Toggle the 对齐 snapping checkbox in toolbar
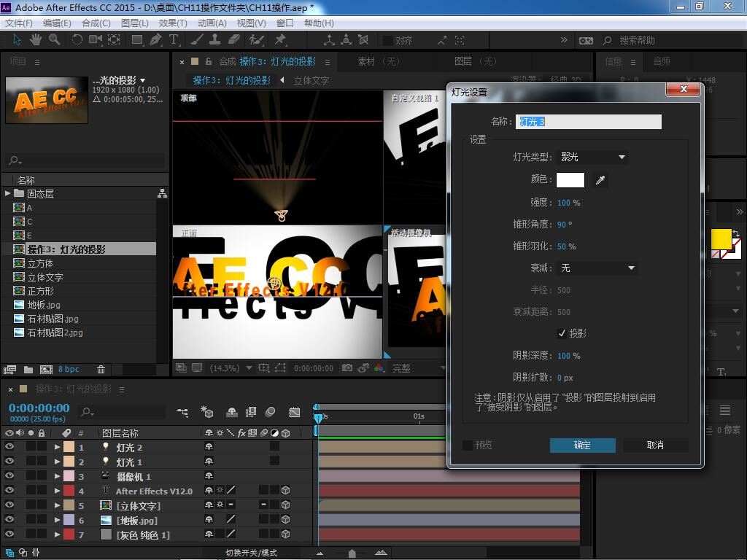747x560 pixels. (x=388, y=41)
